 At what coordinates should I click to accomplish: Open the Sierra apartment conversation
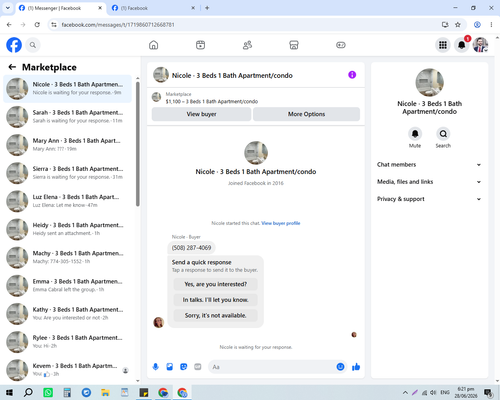[67, 173]
